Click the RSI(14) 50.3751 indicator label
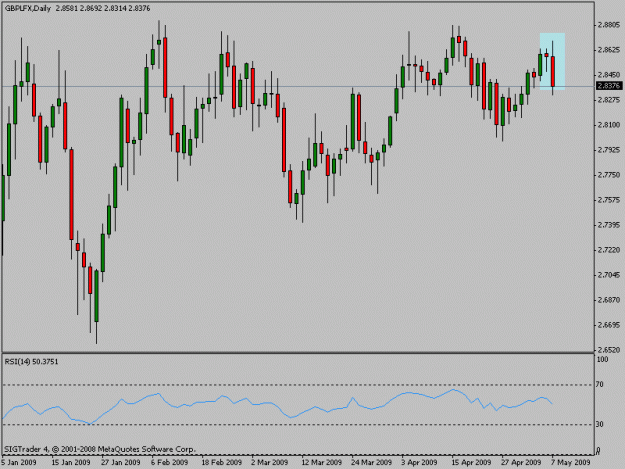The height and width of the screenshot is (469, 625). click(31, 362)
